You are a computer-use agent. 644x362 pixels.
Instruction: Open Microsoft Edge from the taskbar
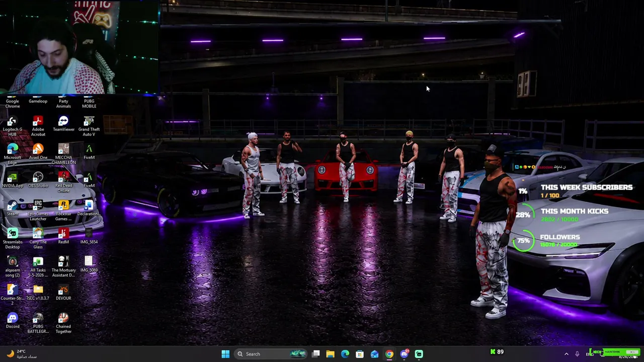click(345, 354)
